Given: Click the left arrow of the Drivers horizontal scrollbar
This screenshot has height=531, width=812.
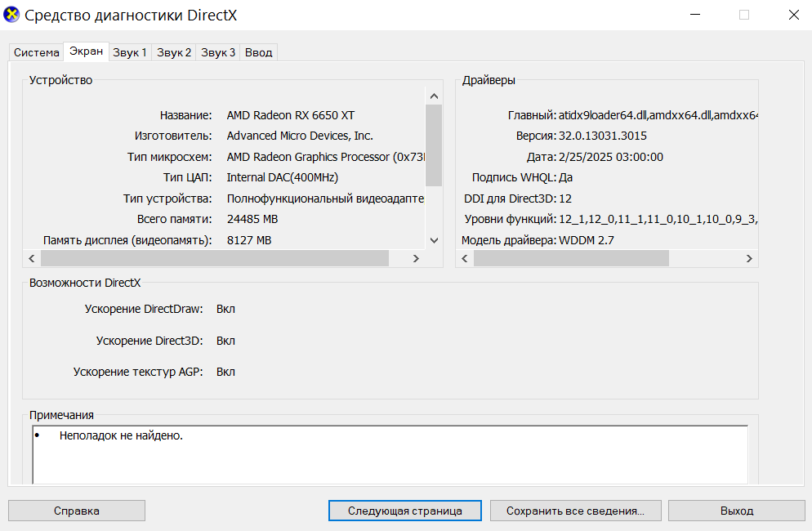Looking at the screenshot, I should tap(465, 258).
